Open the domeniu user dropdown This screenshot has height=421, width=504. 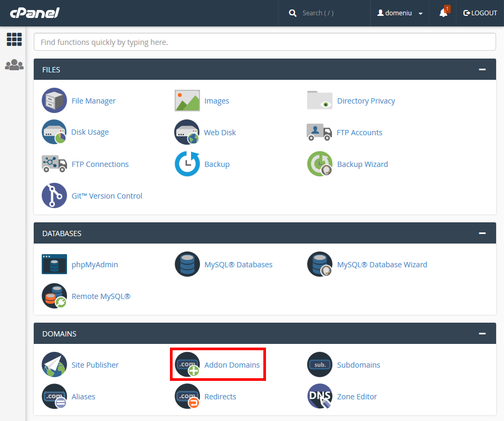tap(400, 13)
